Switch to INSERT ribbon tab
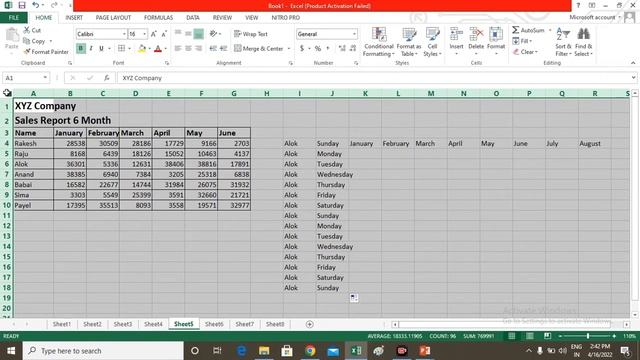640x360 pixels. point(74,18)
